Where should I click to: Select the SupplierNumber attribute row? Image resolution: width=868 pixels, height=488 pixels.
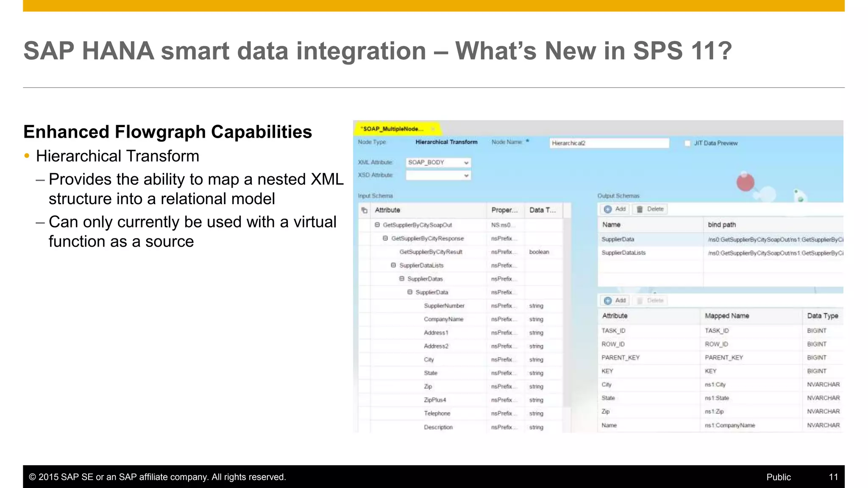coord(460,306)
